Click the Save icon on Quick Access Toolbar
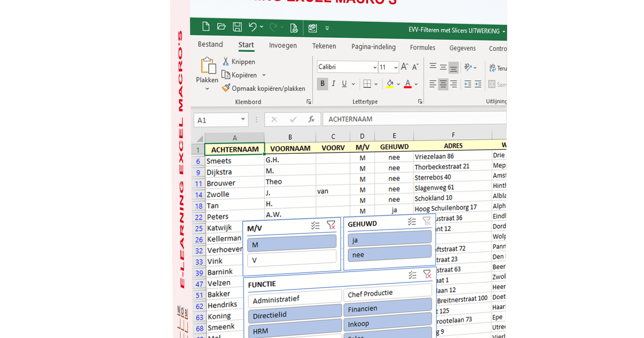Viewport: 644px width, 338px height. (237, 26)
